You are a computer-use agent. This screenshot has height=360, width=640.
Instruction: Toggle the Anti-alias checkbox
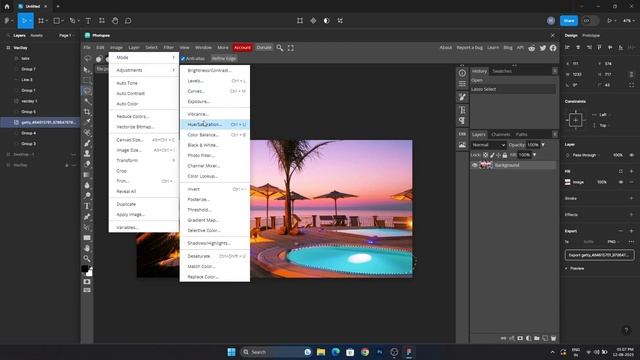tap(183, 59)
